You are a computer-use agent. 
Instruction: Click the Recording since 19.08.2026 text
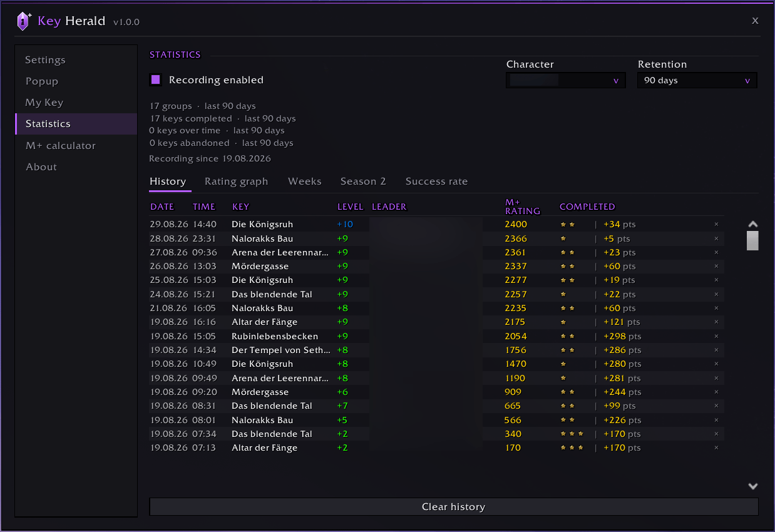tap(210, 158)
